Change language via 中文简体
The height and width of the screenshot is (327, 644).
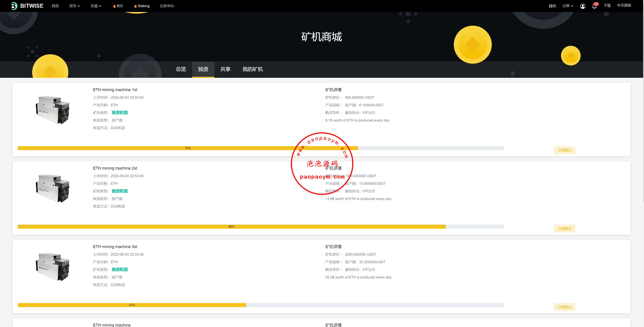(x=624, y=5)
